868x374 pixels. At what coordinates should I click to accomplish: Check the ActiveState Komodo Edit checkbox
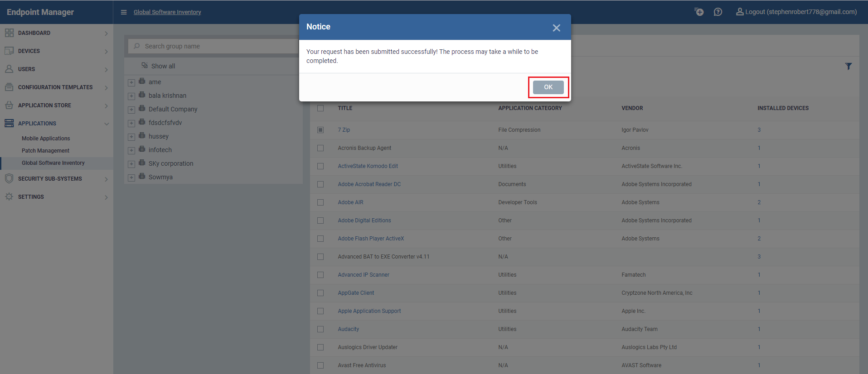pos(320,166)
